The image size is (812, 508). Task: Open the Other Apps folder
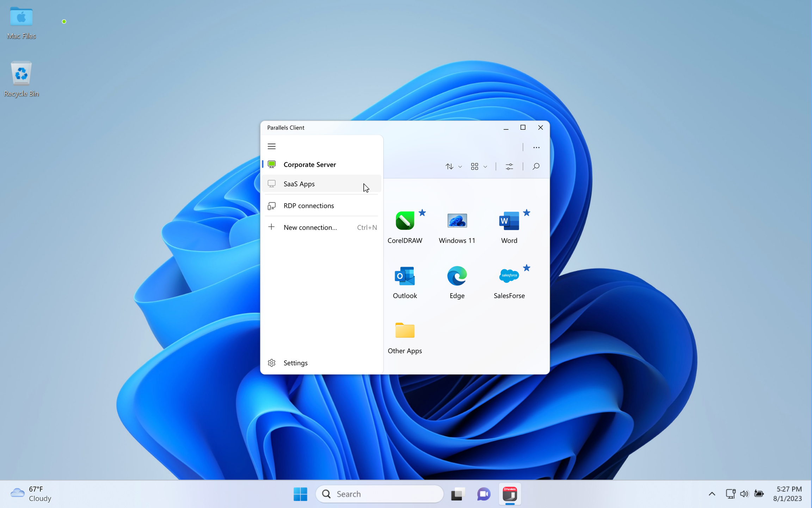click(405, 331)
